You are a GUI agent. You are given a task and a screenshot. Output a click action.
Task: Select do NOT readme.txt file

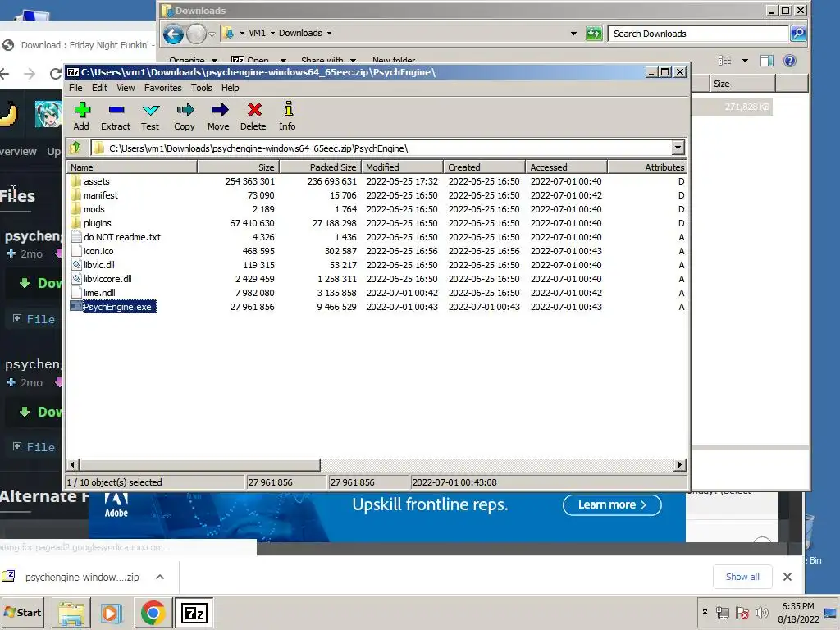tap(122, 237)
